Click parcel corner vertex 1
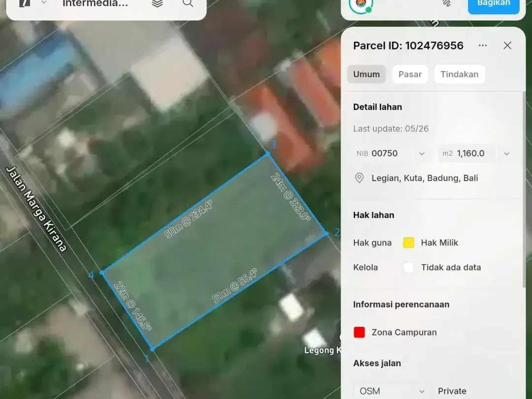 coord(152,349)
